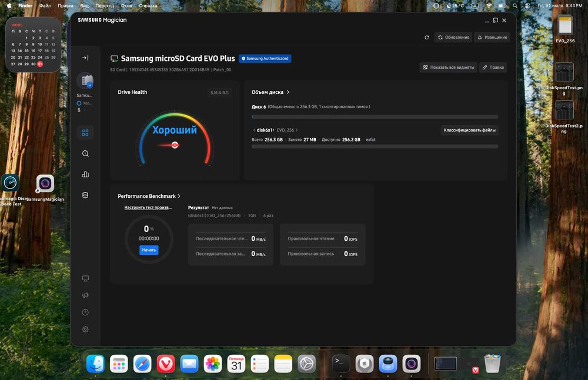Click the keyboard input source A icon
Viewport: 588px width, 380px height.
point(475,6)
